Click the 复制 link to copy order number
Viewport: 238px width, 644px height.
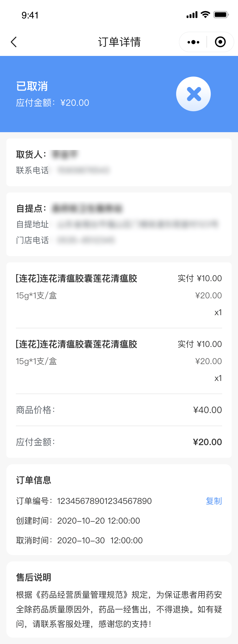[x=214, y=501]
